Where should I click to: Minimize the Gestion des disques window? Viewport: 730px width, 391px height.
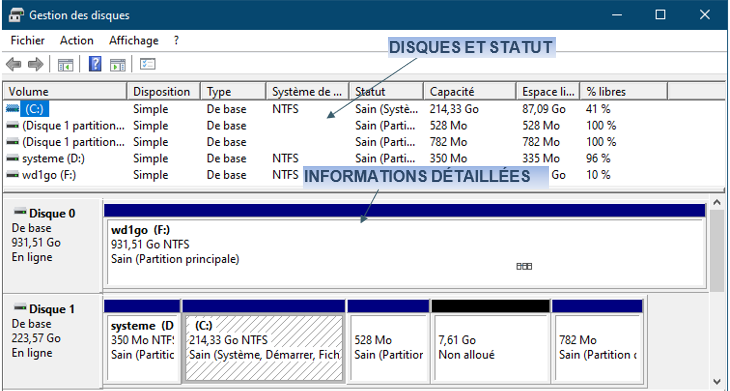coord(617,15)
